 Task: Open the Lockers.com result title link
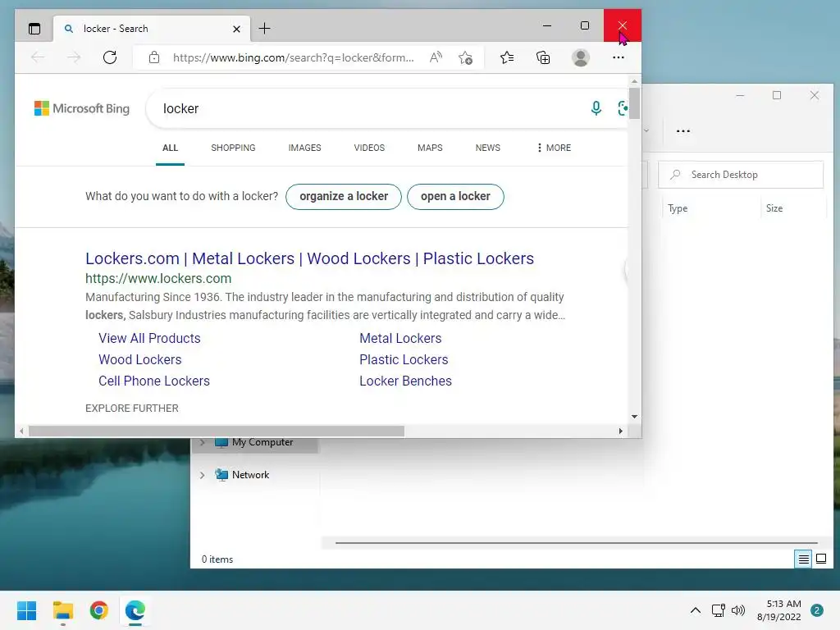tap(309, 258)
